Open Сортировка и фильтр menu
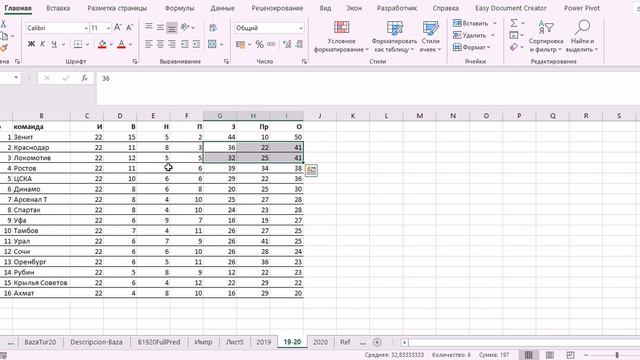 coord(546,37)
